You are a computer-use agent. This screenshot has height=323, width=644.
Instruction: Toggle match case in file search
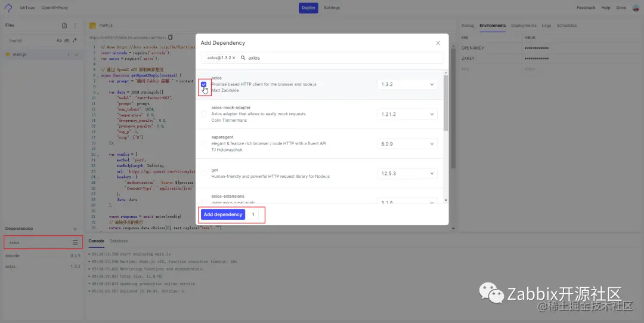point(58,41)
